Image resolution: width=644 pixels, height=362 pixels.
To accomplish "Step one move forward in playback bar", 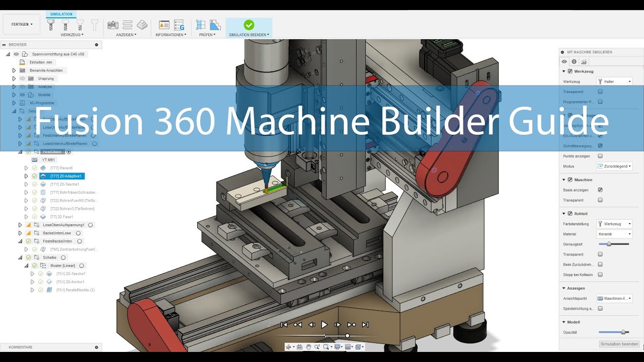I will pos(338,325).
